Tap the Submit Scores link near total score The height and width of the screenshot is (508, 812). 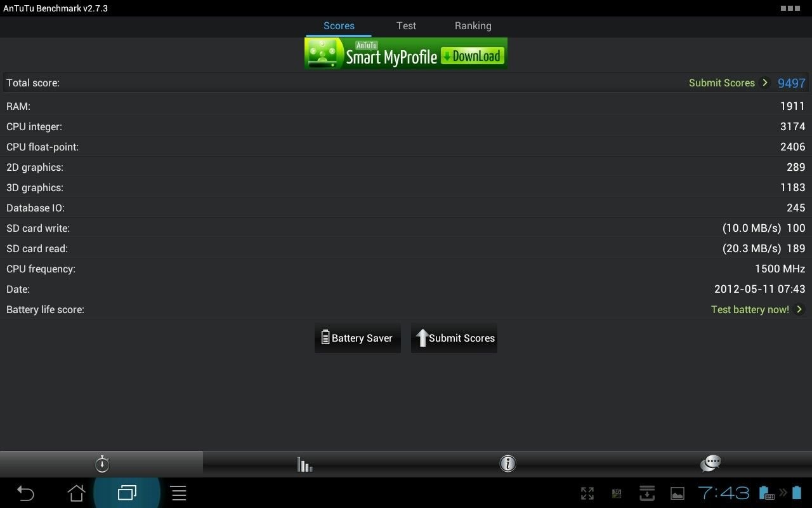pyautogui.click(x=721, y=83)
